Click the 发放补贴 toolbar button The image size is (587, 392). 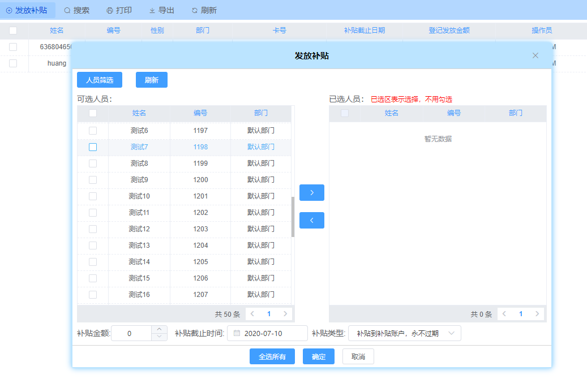pos(27,10)
